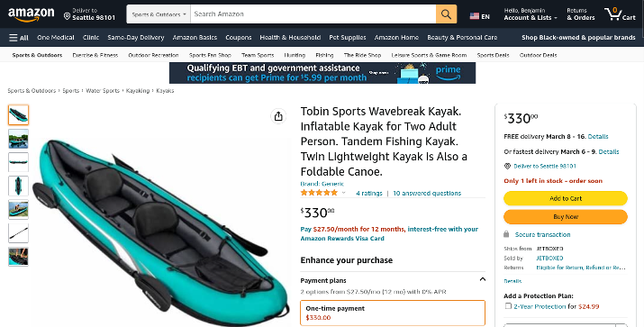Open the Sports & Outdoors search category dropdown
This screenshot has width=644, height=327.
159,14
